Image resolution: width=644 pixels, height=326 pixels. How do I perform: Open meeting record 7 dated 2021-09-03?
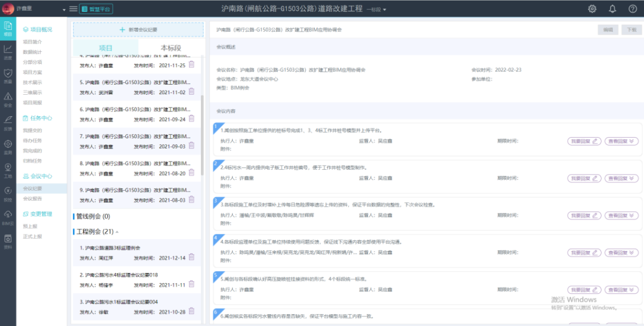(137, 141)
